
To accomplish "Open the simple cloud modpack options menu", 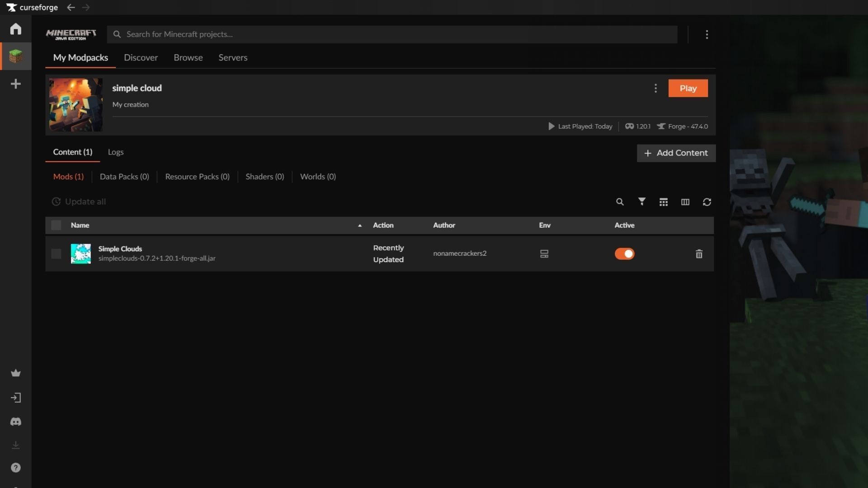I will coord(656,89).
